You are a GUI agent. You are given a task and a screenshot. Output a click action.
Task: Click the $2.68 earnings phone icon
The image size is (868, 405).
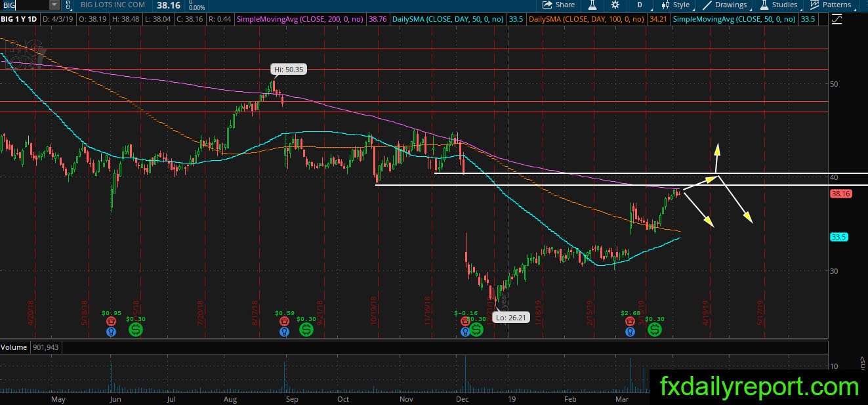tap(630, 321)
